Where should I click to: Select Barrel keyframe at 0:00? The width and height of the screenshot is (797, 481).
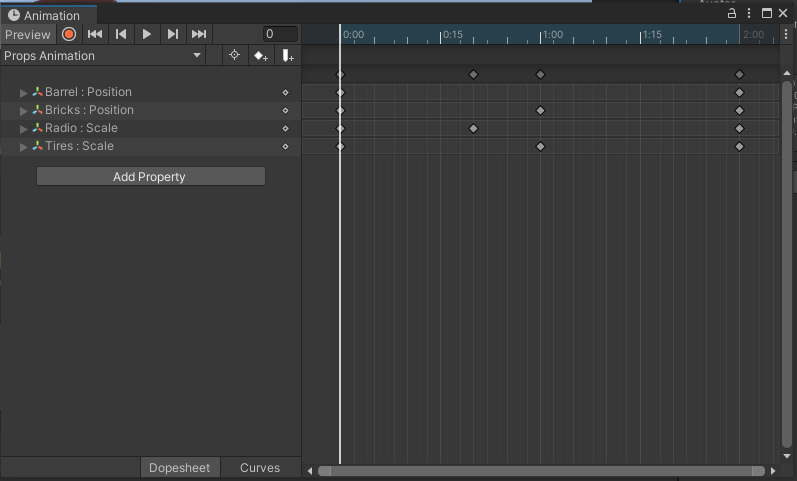tap(341, 93)
